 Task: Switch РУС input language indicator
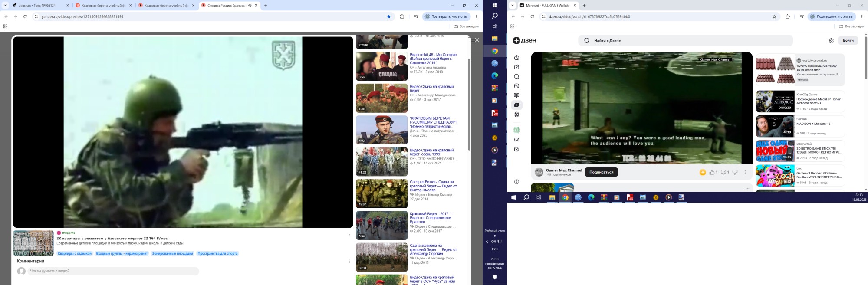494,249
